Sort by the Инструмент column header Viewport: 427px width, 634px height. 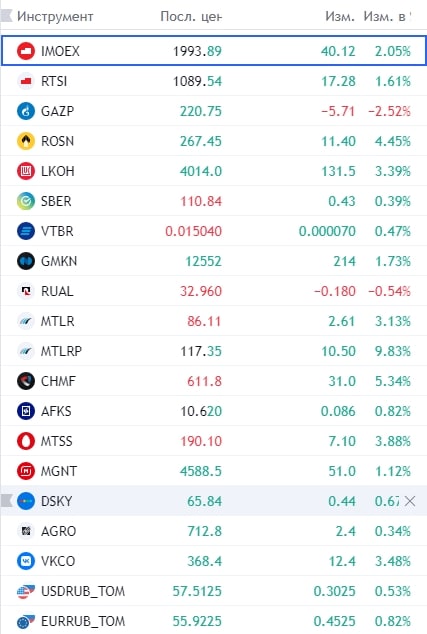point(55,16)
